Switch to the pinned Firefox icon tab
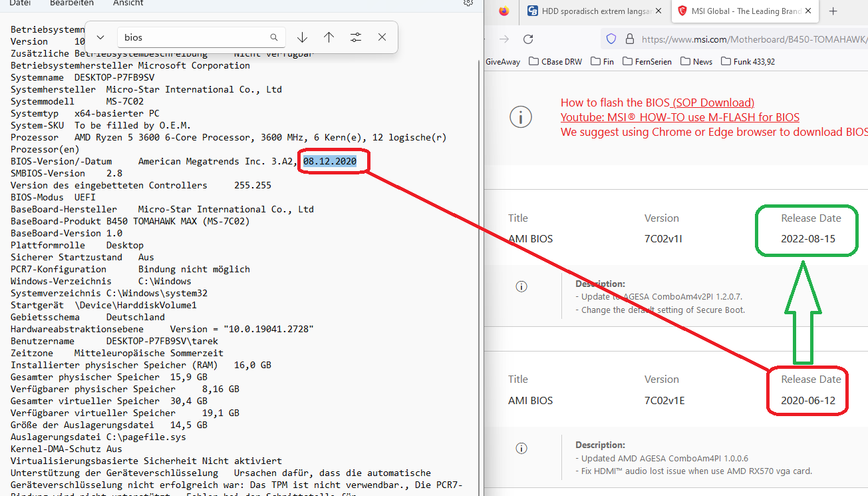868x496 pixels. point(504,11)
